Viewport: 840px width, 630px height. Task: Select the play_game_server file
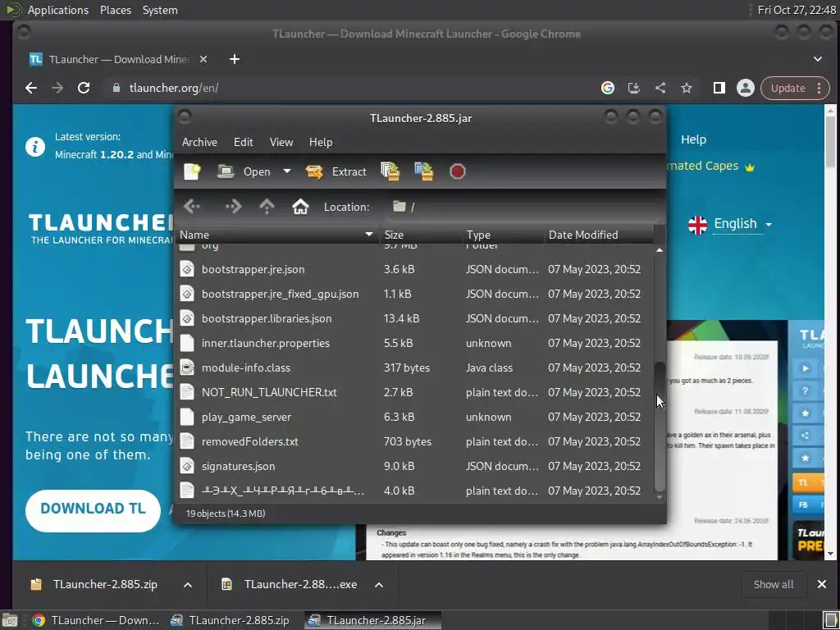point(414,417)
